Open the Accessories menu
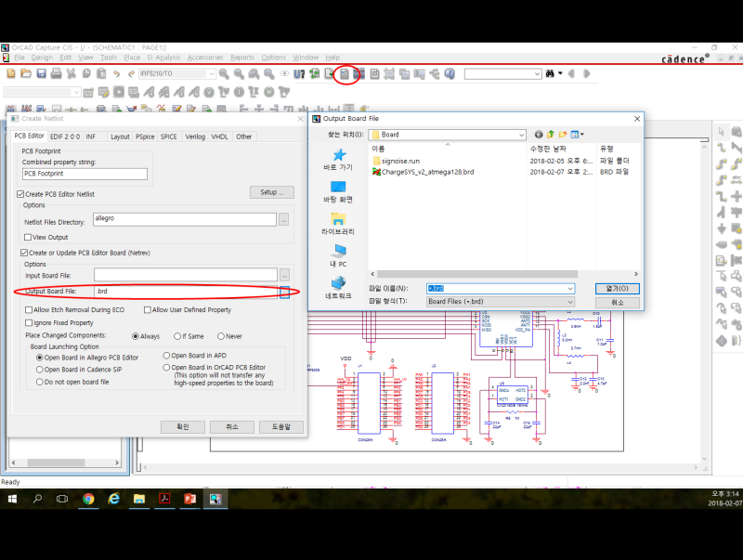Viewport: 743px width, 560px height. pyautogui.click(x=204, y=58)
